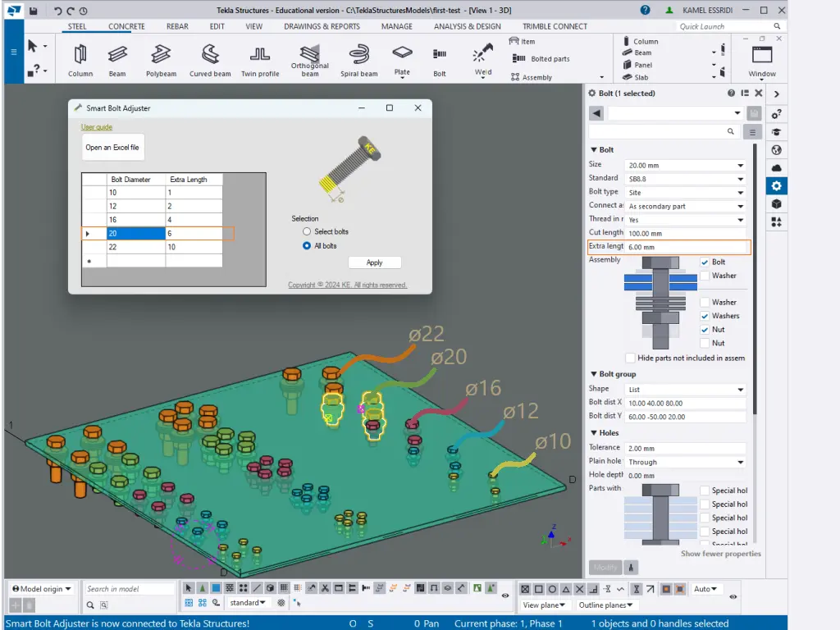Select the 'All bolts' radio button
The image size is (840, 630).
[307, 245]
